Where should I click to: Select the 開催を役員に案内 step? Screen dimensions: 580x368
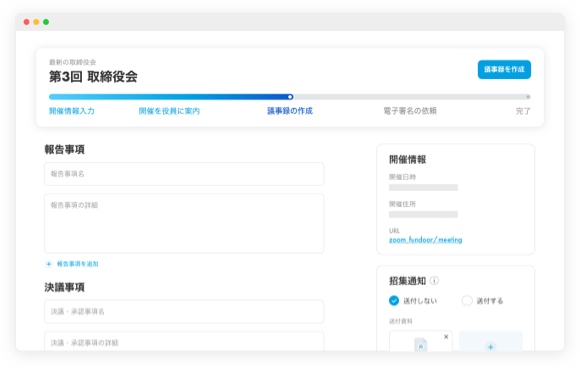(169, 111)
